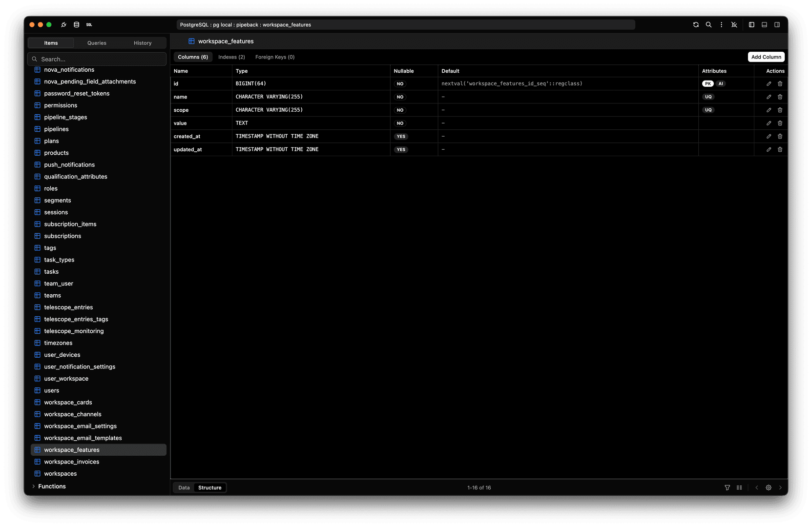Delete the value column using trash icon
The image size is (812, 527).
[780, 123]
